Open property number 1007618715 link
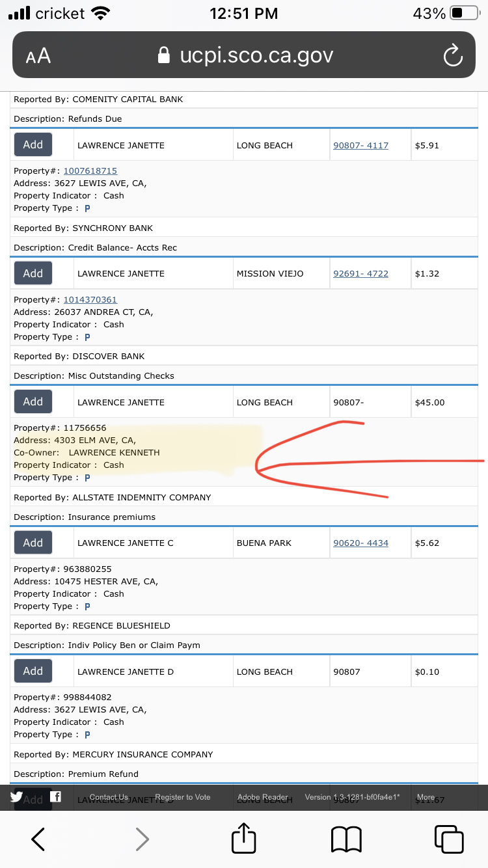 (x=90, y=170)
